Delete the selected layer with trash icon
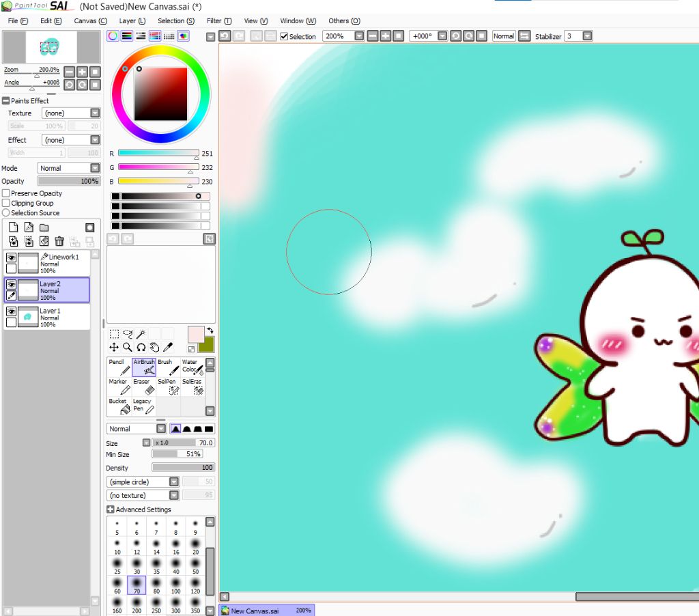This screenshot has height=616, width=699. (59, 241)
